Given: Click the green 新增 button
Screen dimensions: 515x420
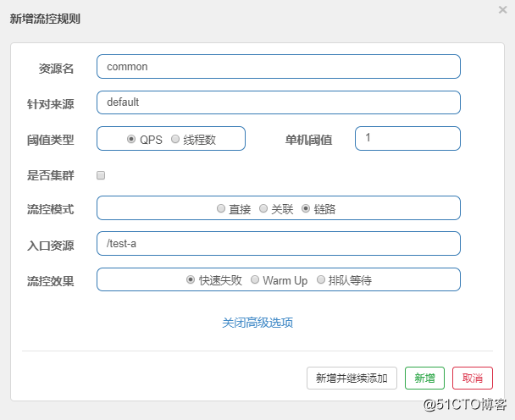Looking at the screenshot, I should click(x=424, y=379).
